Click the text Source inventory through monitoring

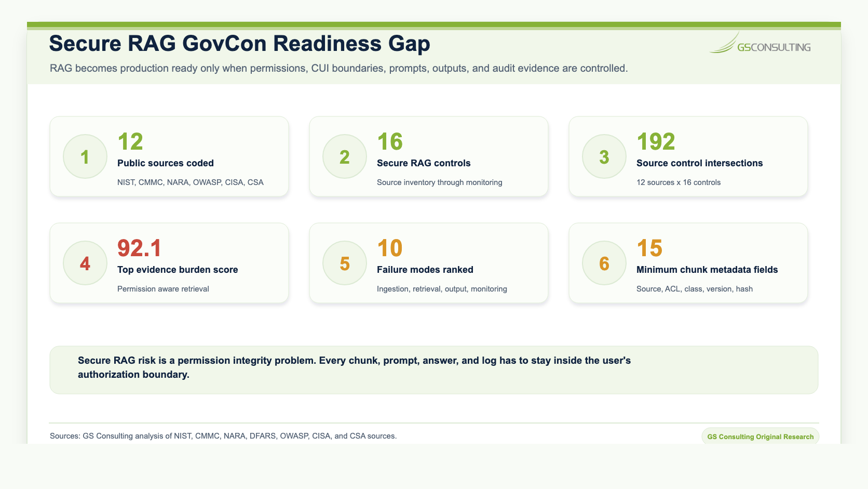pyautogui.click(x=440, y=182)
